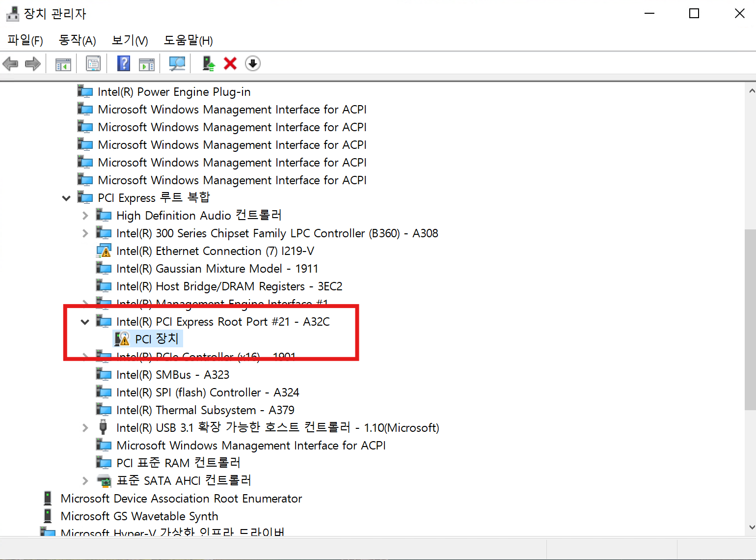Click the icon for Microsoft Device Association Root Enumerator

[x=48, y=498]
